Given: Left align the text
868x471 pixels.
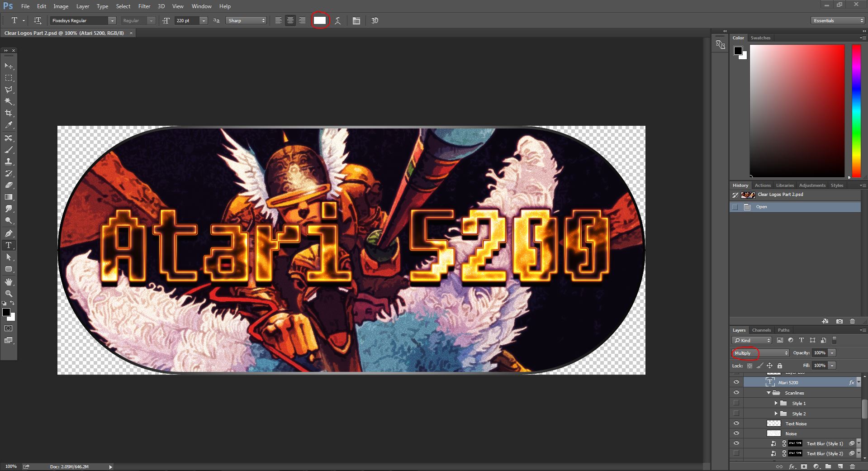Looking at the screenshot, I should pos(279,20).
